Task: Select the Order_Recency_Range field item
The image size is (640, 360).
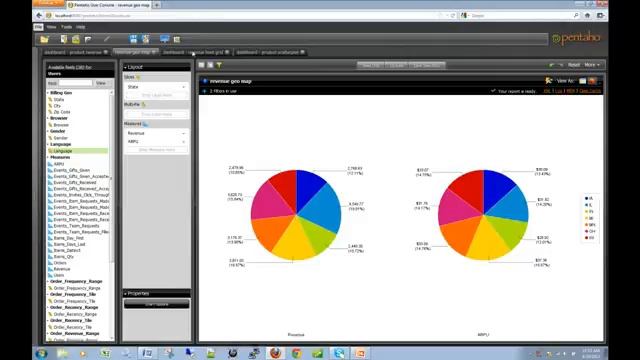Action: tap(75, 314)
